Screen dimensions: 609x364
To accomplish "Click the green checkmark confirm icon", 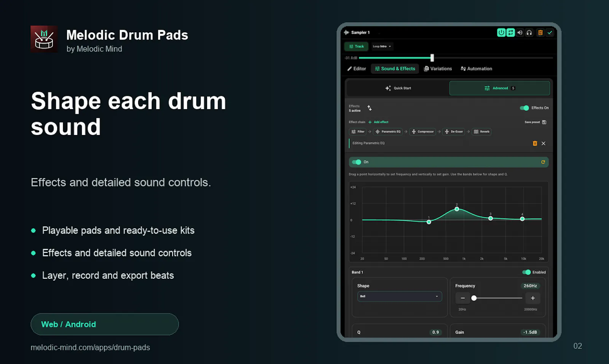I will click(550, 33).
